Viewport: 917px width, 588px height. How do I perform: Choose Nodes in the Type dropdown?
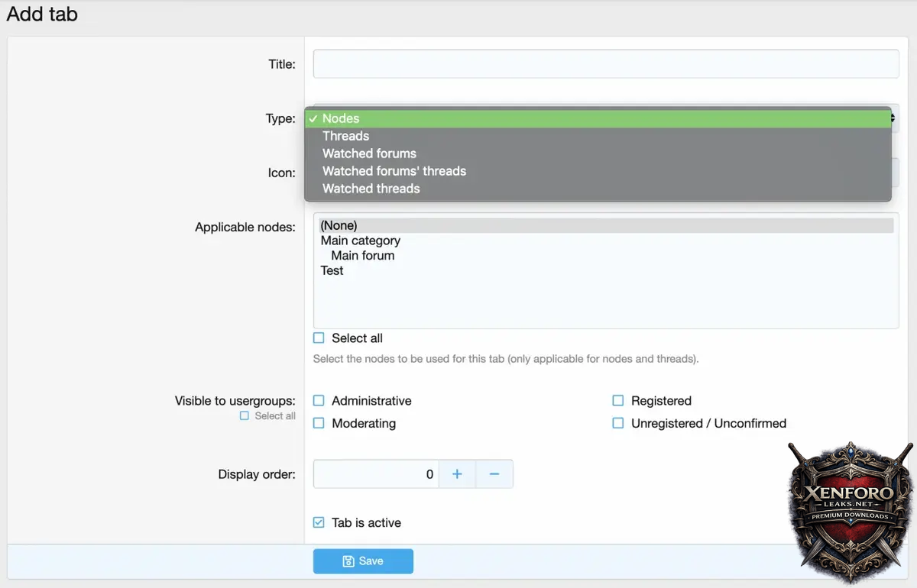point(341,118)
